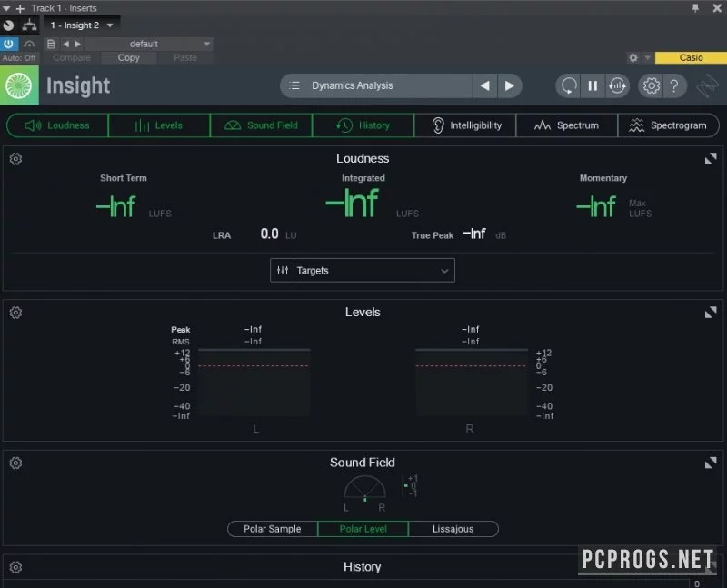Screen dimensions: 727x588
Task: Click the left channel level meter
Action: (x=254, y=383)
